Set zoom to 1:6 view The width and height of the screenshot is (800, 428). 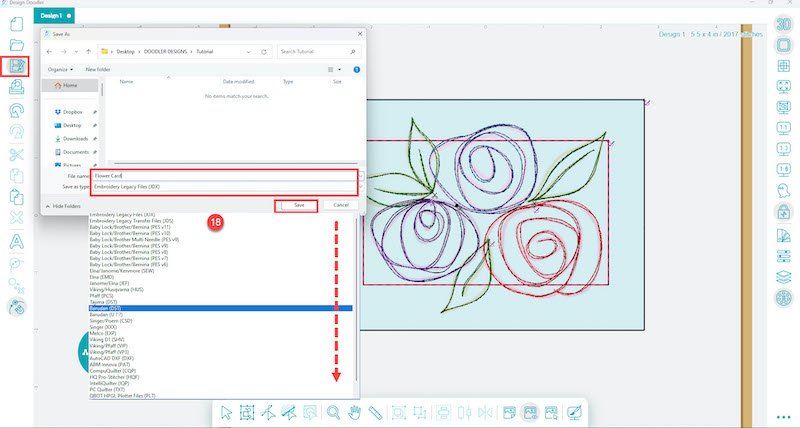(784, 170)
